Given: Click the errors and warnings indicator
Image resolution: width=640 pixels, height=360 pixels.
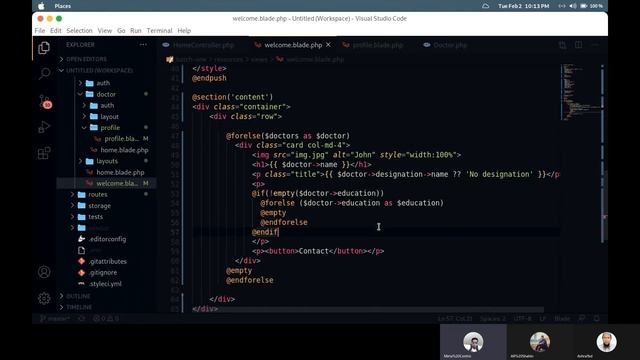Looking at the screenshot, I should pyautogui.click(x=106, y=318).
